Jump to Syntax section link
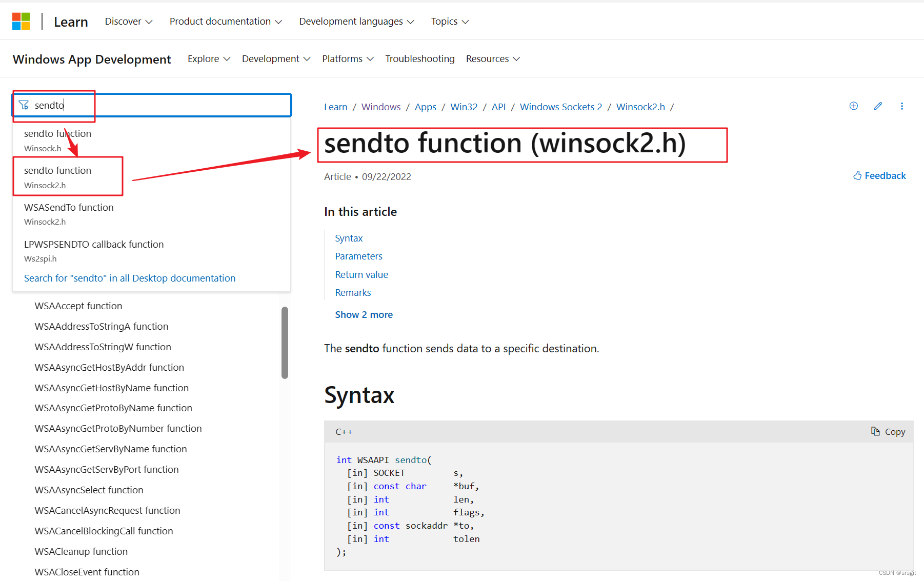The width and height of the screenshot is (924, 581). pyautogui.click(x=349, y=238)
